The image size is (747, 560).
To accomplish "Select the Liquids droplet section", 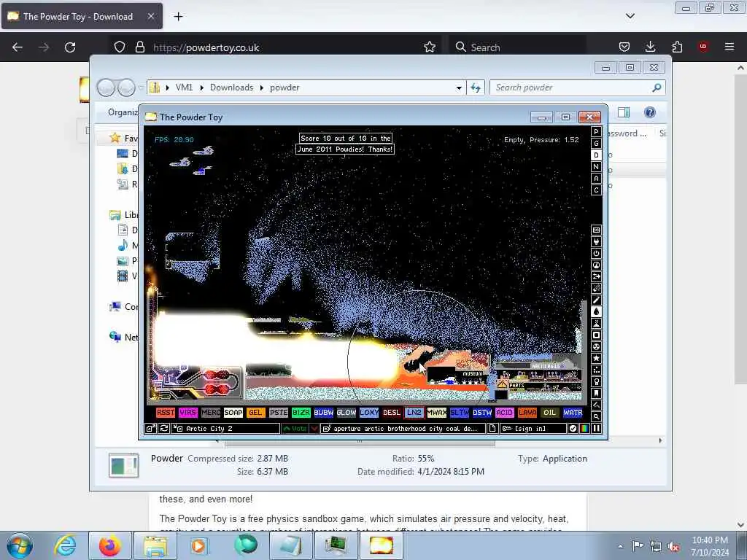I will (596, 312).
